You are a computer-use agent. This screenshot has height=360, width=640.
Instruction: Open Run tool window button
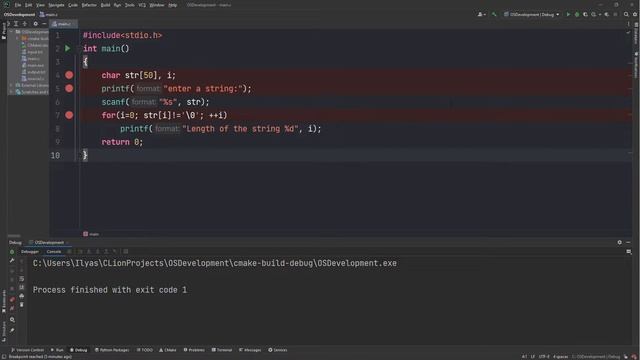[57, 350]
